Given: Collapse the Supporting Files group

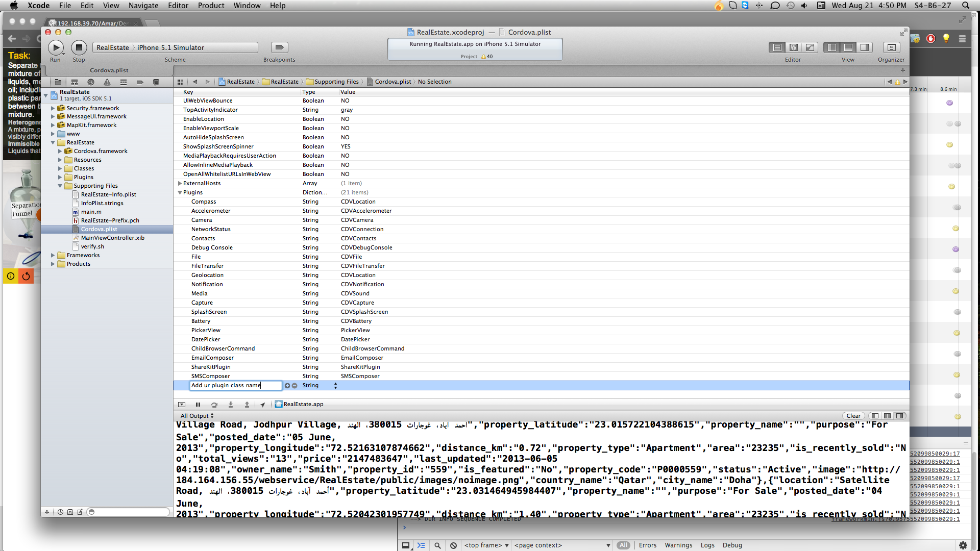Looking at the screenshot, I should tap(60, 186).
